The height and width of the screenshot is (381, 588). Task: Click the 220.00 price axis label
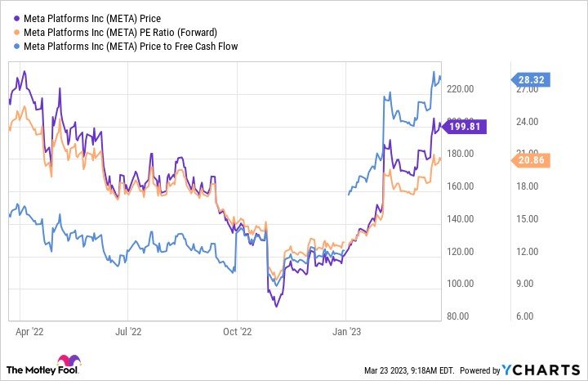pyautogui.click(x=460, y=89)
